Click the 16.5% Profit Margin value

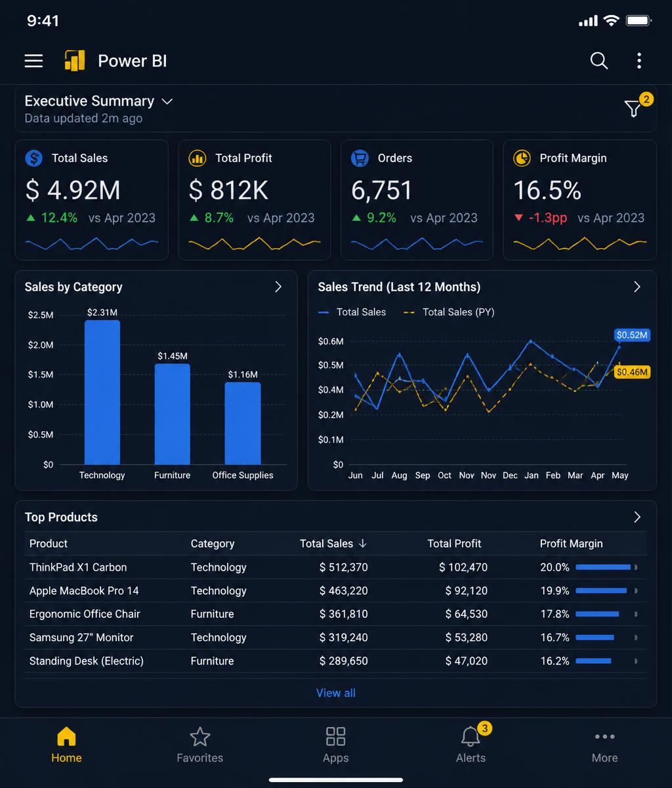547,190
